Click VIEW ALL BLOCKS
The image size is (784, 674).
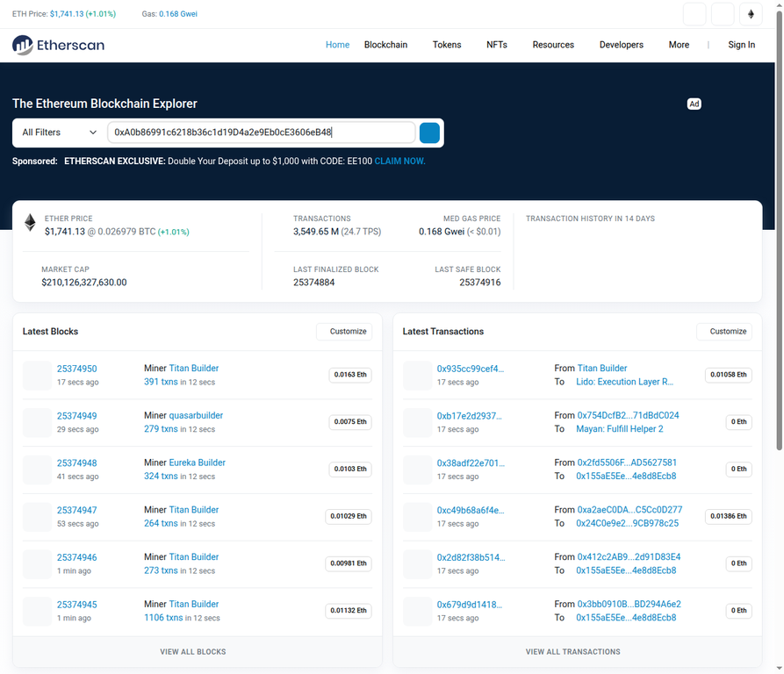pos(193,651)
